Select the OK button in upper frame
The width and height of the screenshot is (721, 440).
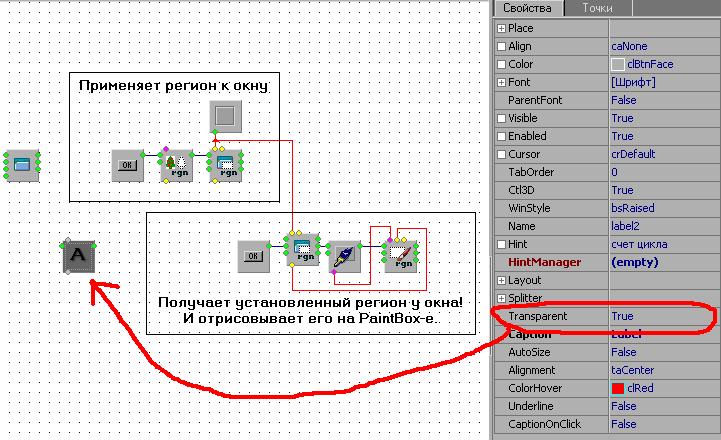pos(127,165)
